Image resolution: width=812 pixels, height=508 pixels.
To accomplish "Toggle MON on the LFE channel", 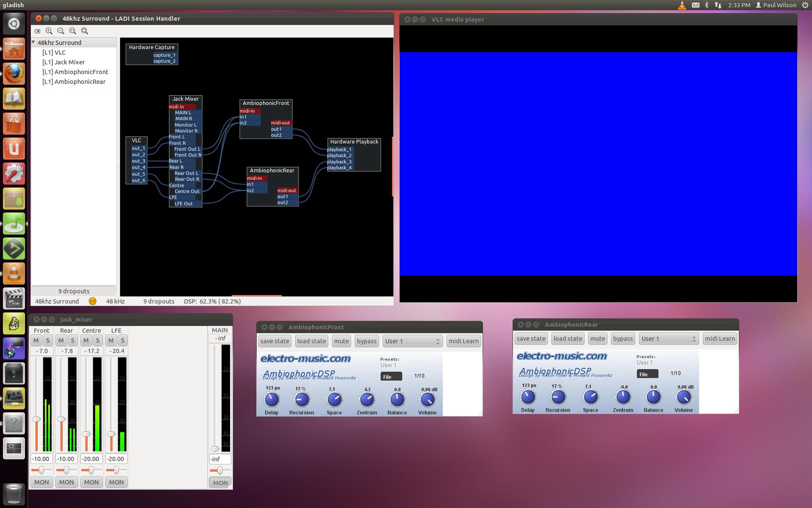I will pos(116,482).
